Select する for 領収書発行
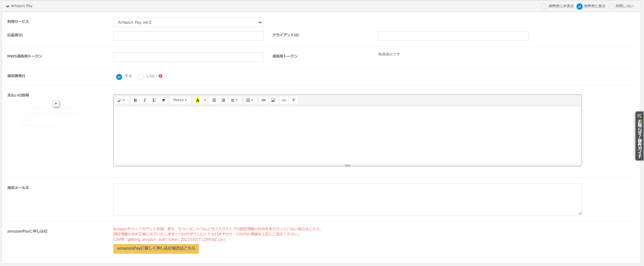 [x=119, y=77]
